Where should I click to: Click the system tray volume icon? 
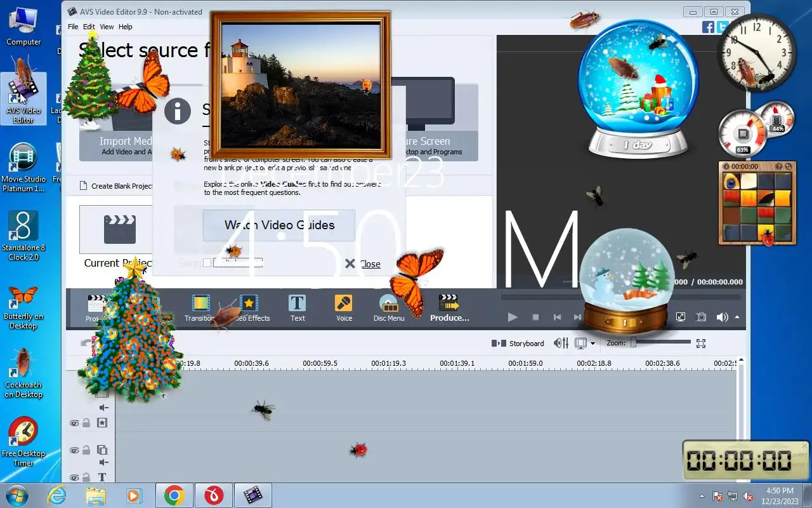click(x=749, y=496)
